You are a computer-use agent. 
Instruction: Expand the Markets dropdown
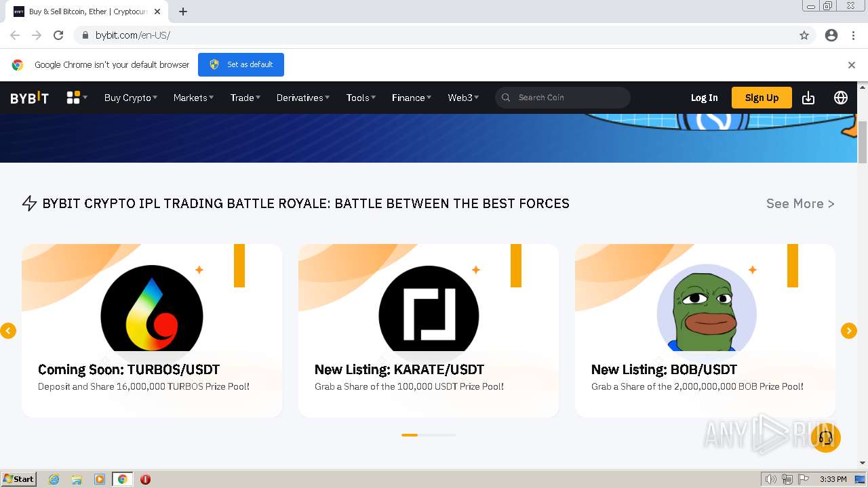193,98
